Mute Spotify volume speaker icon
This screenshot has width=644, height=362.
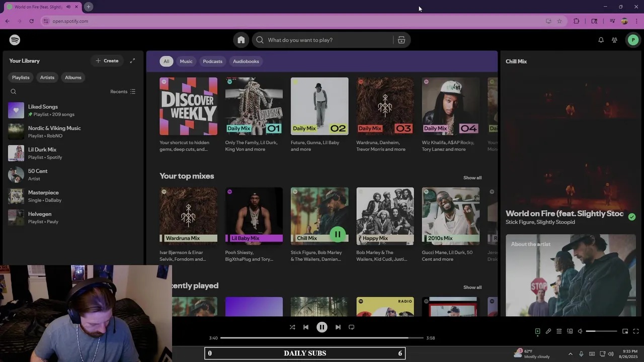pyautogui.click(x=580, y=331)
